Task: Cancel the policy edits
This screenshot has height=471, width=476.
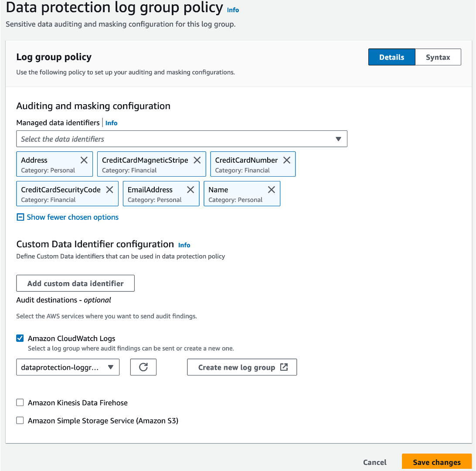Action: point(374,462)
